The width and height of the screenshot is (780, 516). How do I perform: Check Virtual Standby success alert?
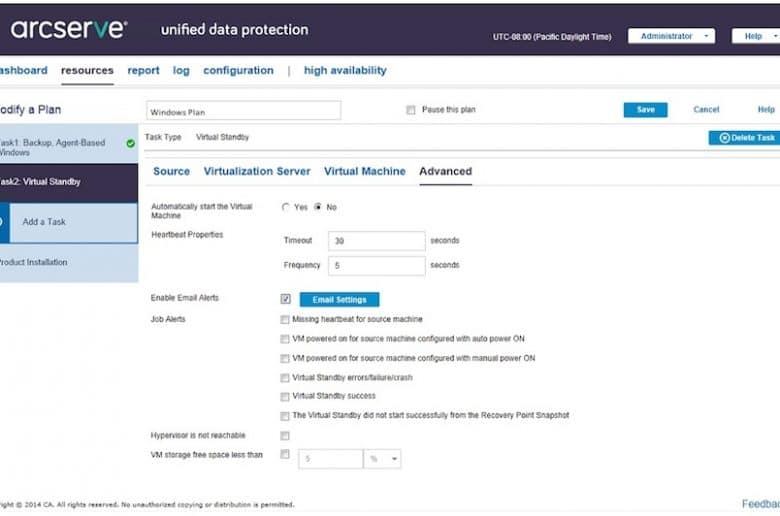(x=285, y=397)
